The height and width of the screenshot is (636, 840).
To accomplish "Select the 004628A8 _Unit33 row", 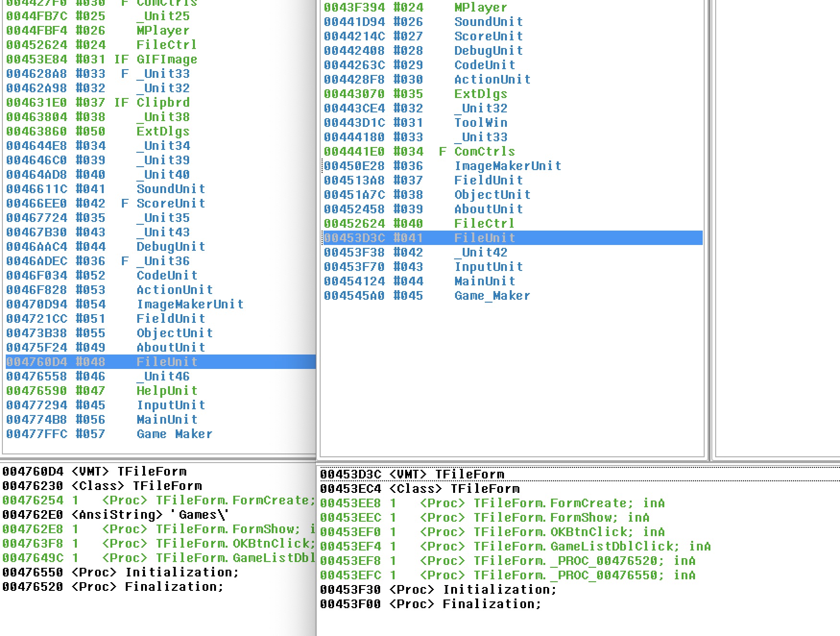I will [x=160, y=73].
